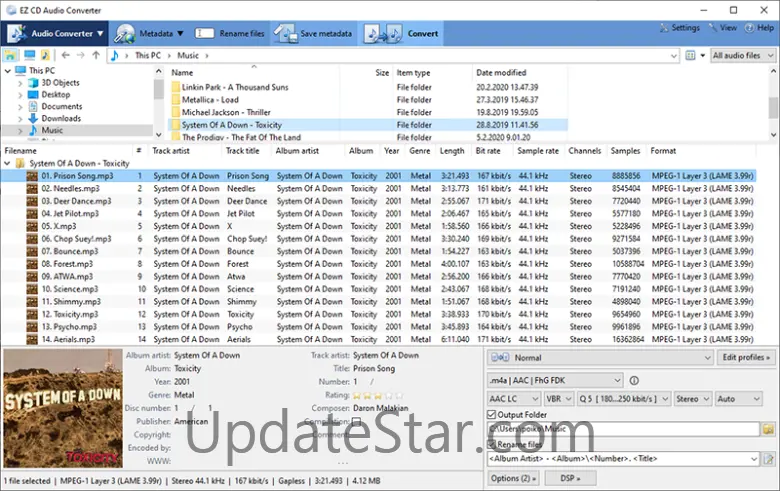Collapse the This PC tree node
Image resolution: width=780 pixels, height=491 pixels.
(7, 71)
